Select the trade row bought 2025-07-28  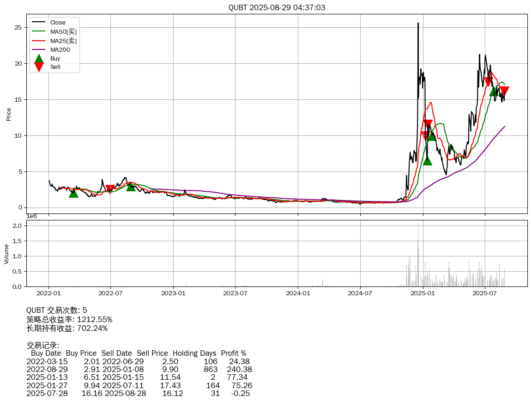[x=139, y=393]
